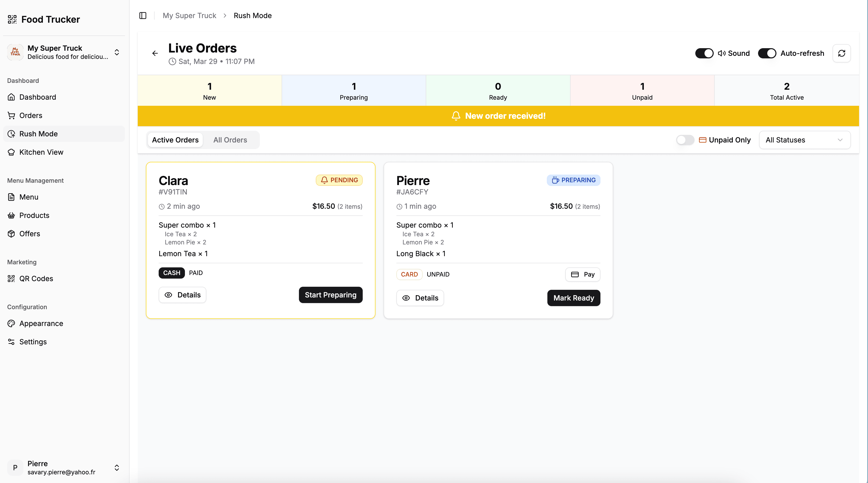The width and height of the screenshot is (868, 483).
Task: Click the manual refresh icon
Action: (x=842, y=53)
